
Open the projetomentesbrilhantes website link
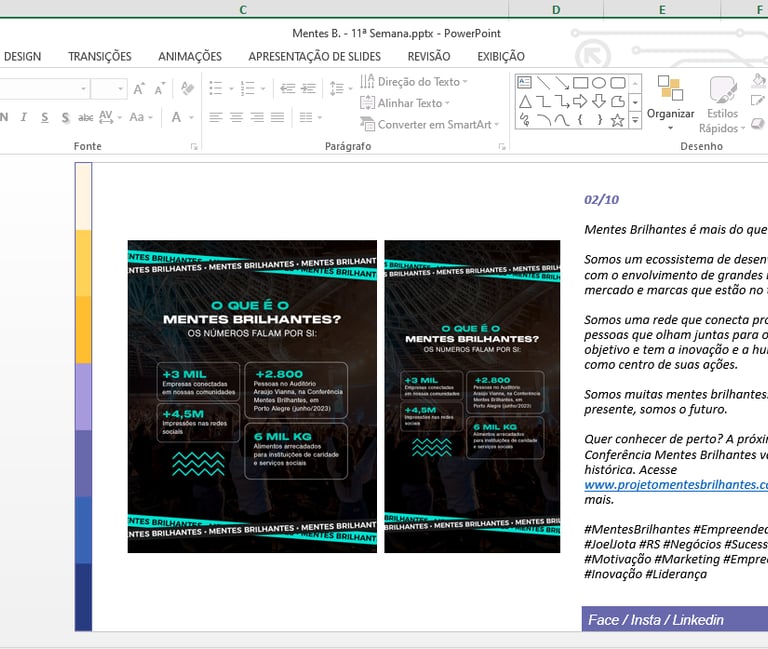click(x=675, y=485)
